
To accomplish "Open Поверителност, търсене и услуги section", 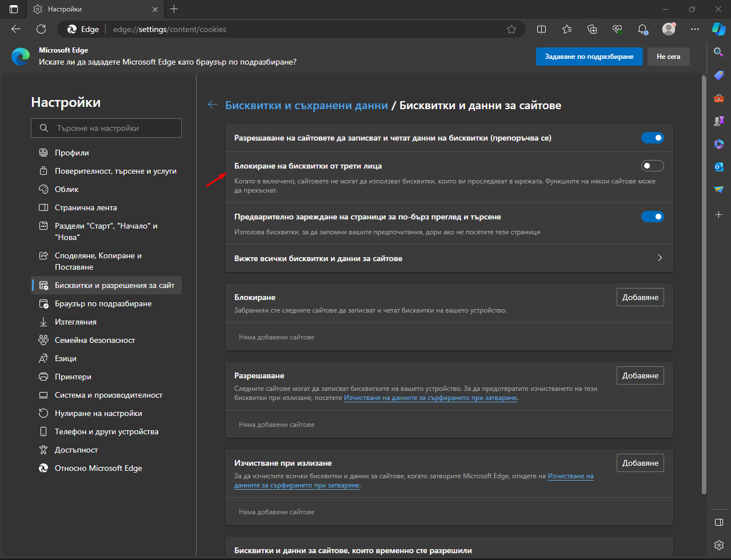I will click(106, 171).
